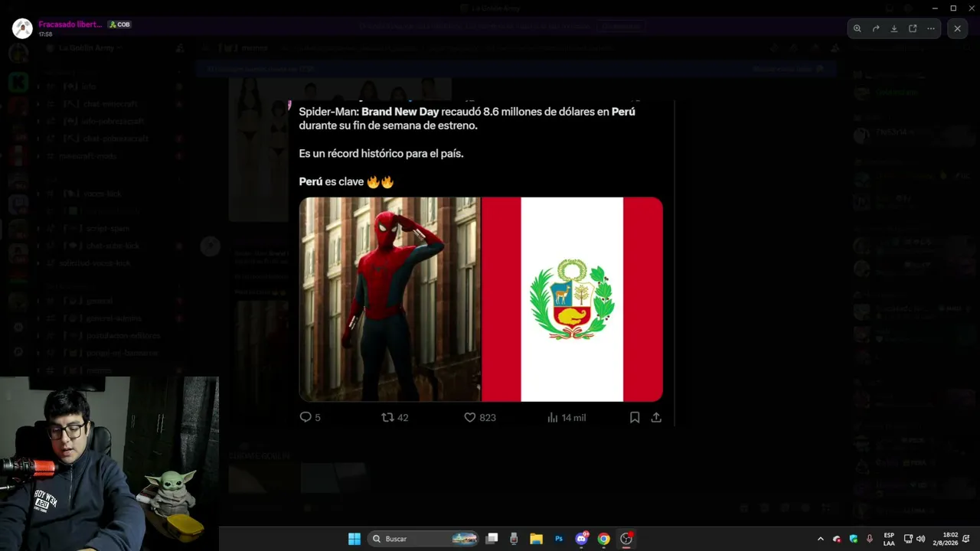The image size is (980, 551).
Task: Switch to Discord in the taskbar
Action: [582, 539]
